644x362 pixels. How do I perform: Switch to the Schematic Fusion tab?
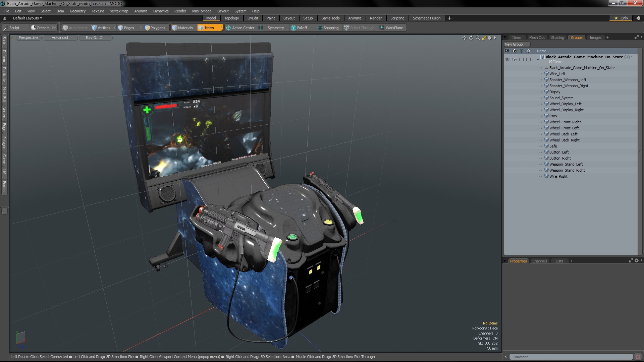click(x=427, y=18)
